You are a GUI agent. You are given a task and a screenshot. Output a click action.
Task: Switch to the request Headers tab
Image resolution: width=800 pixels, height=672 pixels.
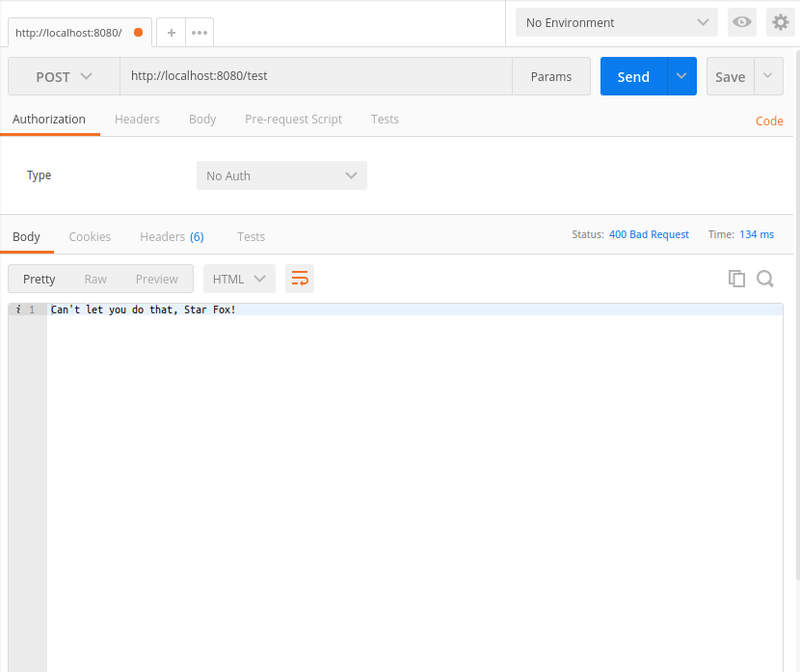[137, 120]
